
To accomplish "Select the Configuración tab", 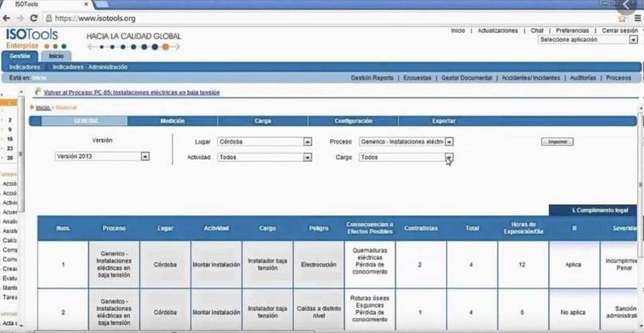I will 354,121.
